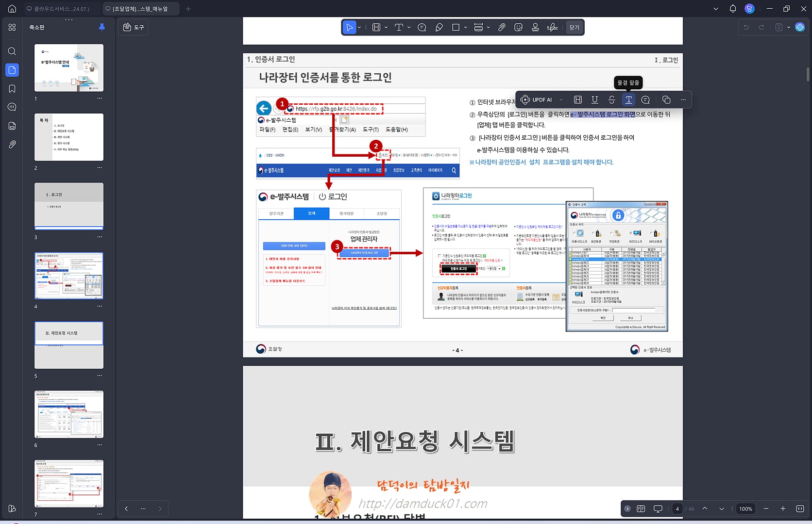Open the Text tool on the toolbar
The image size is (812, 524).
399,27
